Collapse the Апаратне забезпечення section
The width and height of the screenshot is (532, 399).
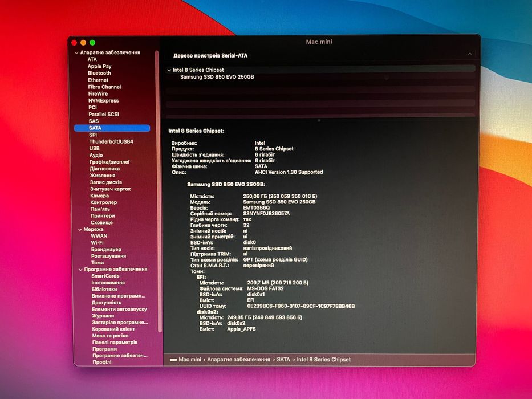[76, 53]
